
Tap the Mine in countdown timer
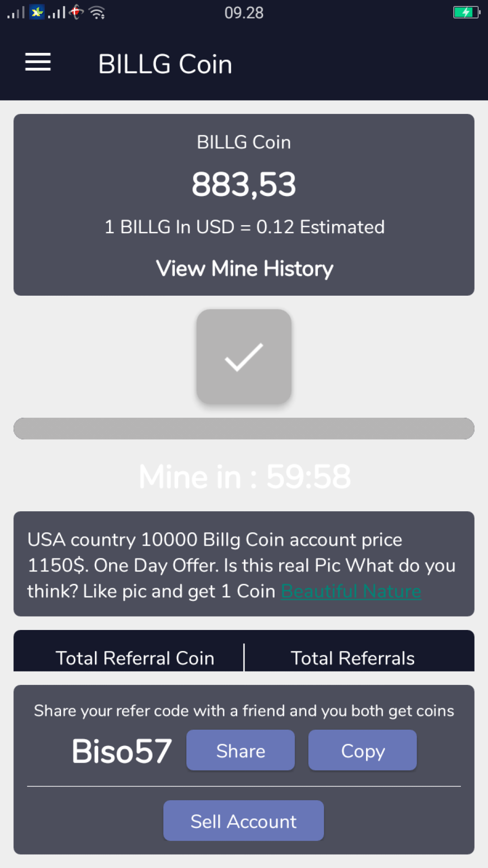pyautogui.click(x=245, y=476)
